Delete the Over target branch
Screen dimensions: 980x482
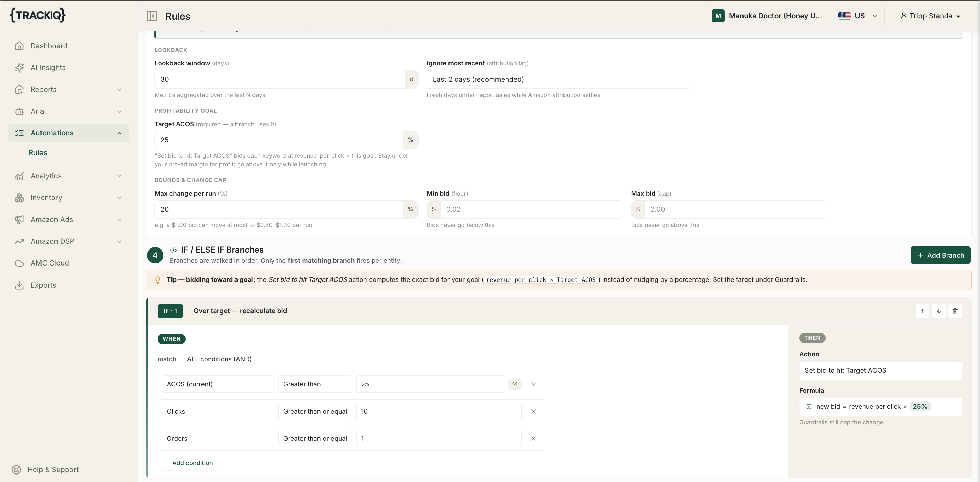[x=955, y=311]
